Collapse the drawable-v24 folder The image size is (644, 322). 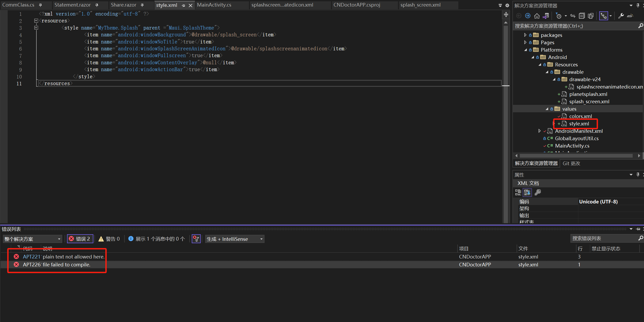coord(554,79)
